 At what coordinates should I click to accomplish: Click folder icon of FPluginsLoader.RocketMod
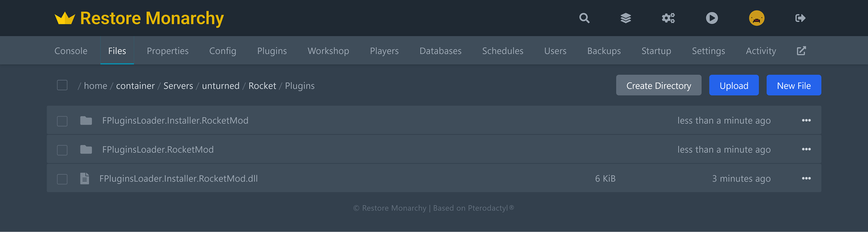coord(86,149)
